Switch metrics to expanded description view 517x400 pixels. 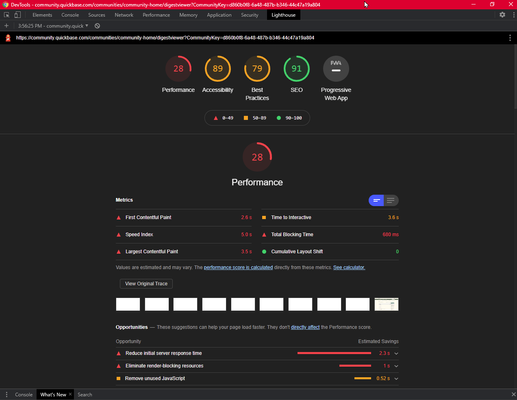click(x=391, y=200)
